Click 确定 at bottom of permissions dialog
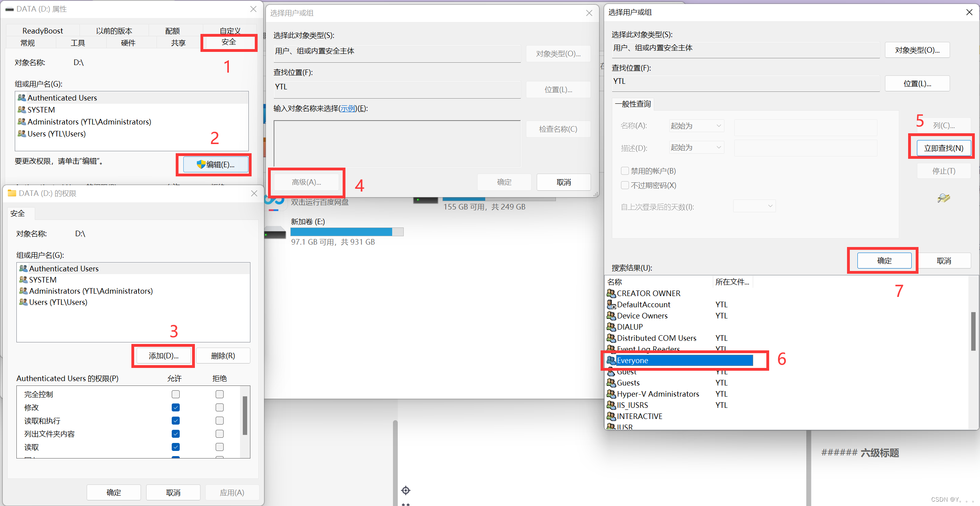Viewport: 980px width, 506px height. [x=114, y=492]
